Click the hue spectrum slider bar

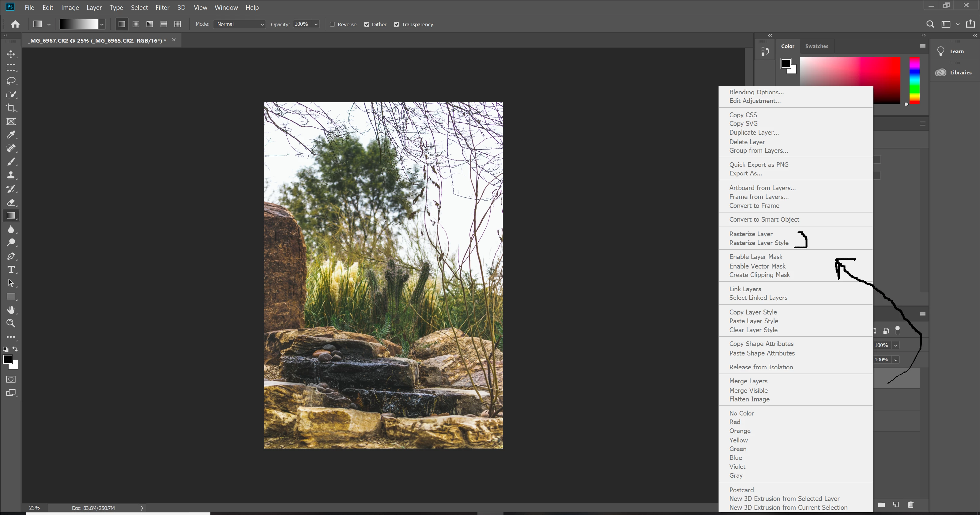click(x=914, y=80)
